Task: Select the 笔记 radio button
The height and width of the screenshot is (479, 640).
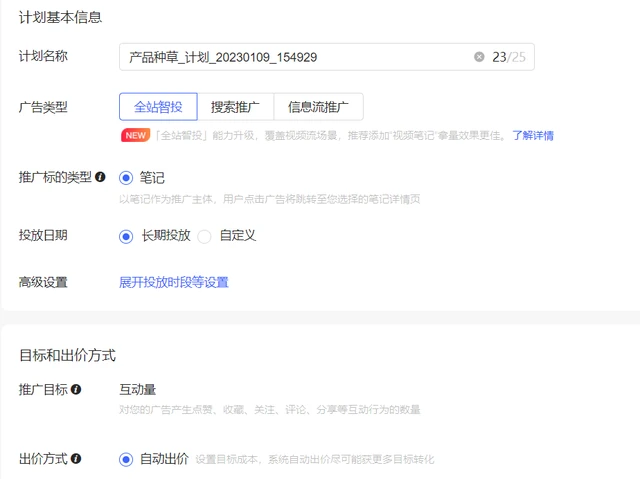Action: [x=126, y=178]
